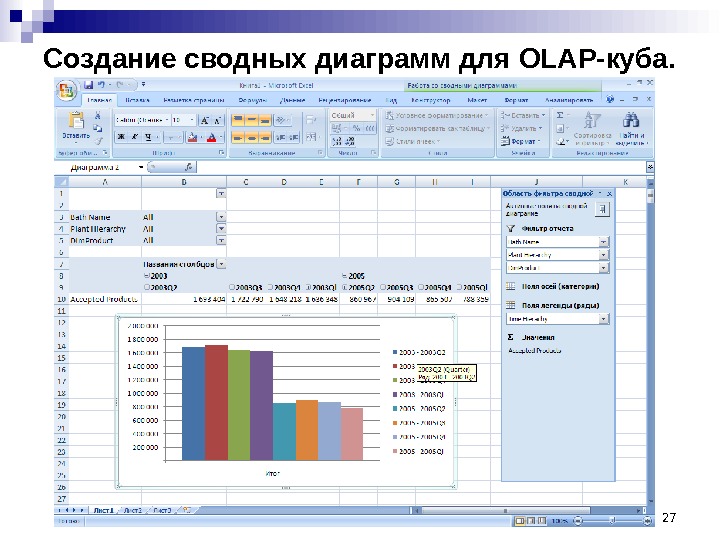
Task: Open the Анализировать ribbon tab
Action: click(x=569, y=100)
